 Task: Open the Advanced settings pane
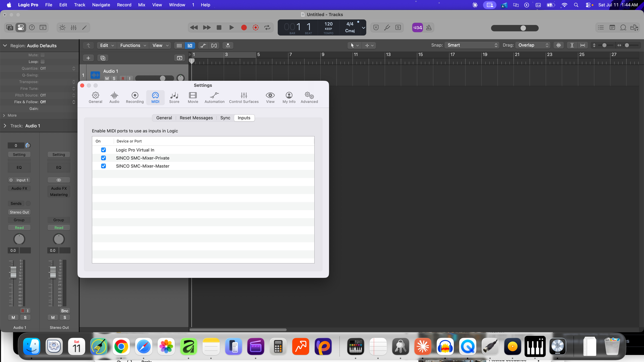pyautogui.click(x=309, y=97)
